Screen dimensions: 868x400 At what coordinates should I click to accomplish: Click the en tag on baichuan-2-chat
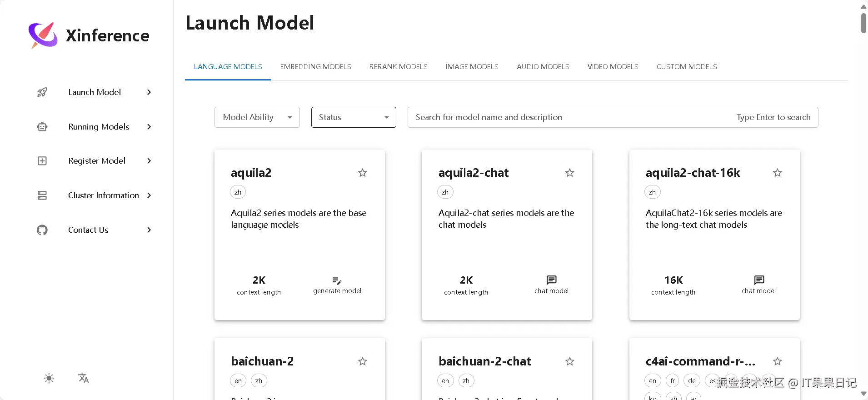[445, 381]
